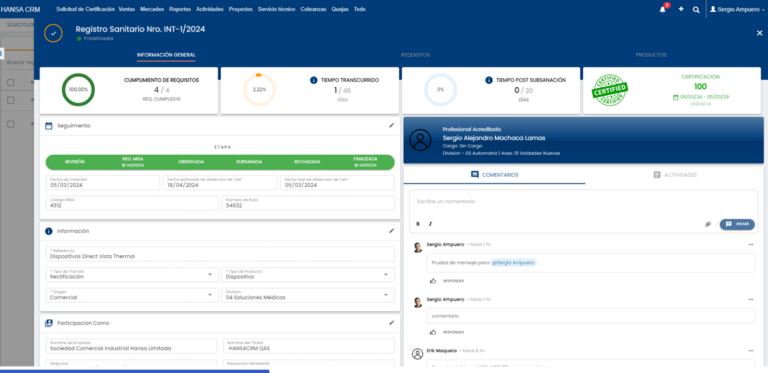The height and width of the screenshot is (373, 768).
Task: Click the Número de Ruta field
Action: [308, 203]
